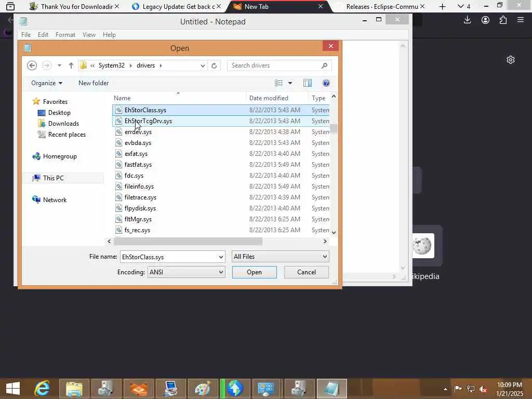The width and height of the screenshot is (532, 399).
Task: Select the file exfat.sys
Action: click(x=220, y=154)
